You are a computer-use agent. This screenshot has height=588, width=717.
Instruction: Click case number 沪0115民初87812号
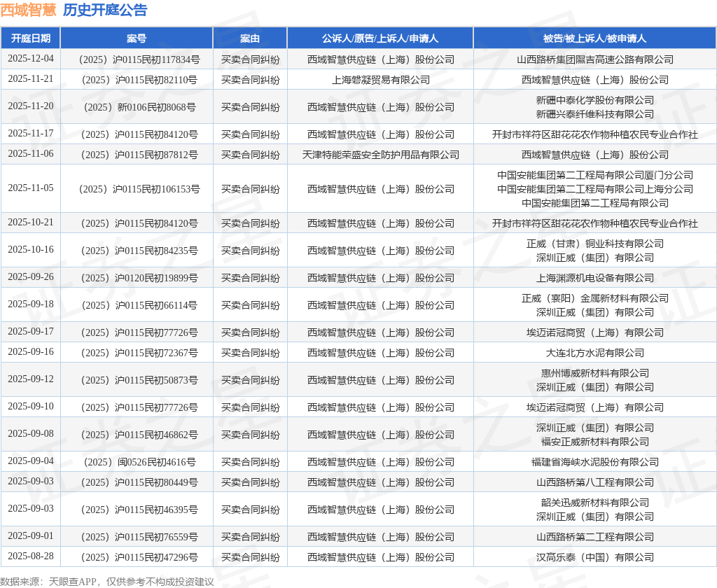pyautogui.click(x=156, y=155)
